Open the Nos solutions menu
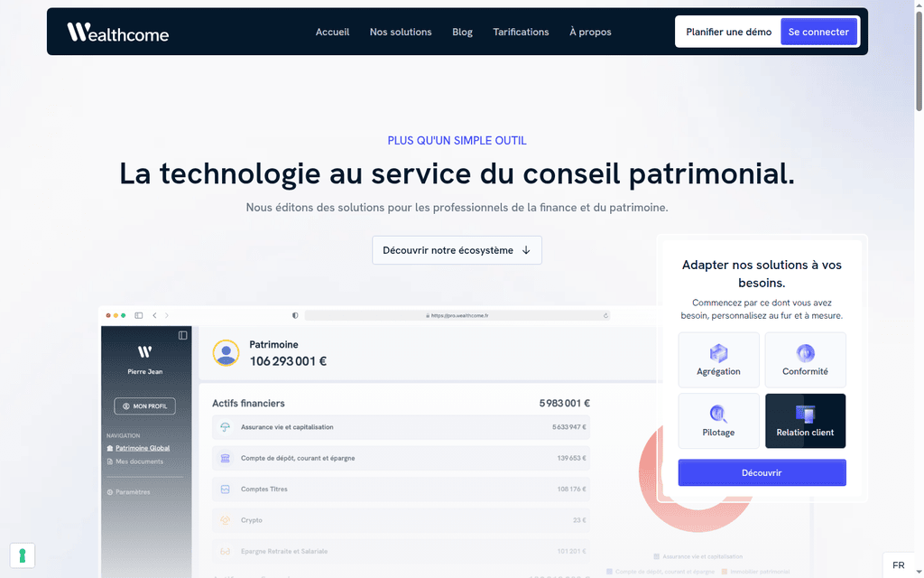Viewport: 924px width, 578px height. point(401,32)
